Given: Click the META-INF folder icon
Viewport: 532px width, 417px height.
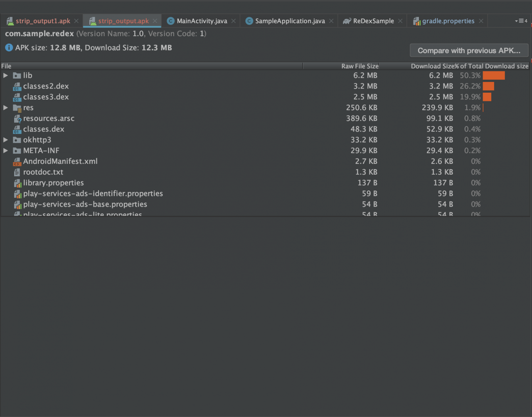Looking at the screenshot, I should click(x=17, y=151).
